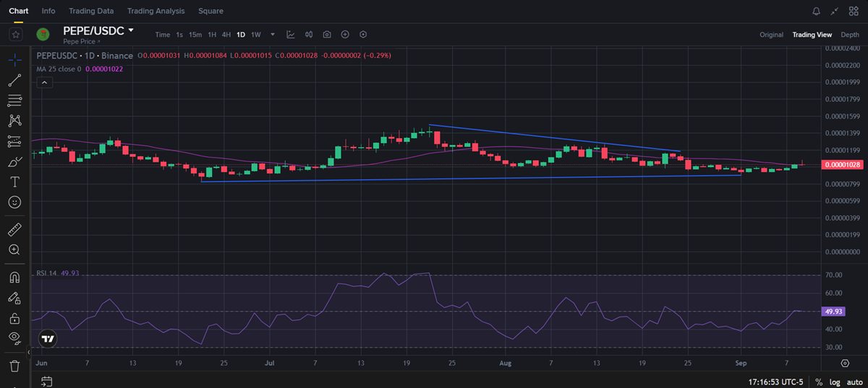868x388 pixels.
Task: Click the TradingView logo badge
Action: coord(48,338)
